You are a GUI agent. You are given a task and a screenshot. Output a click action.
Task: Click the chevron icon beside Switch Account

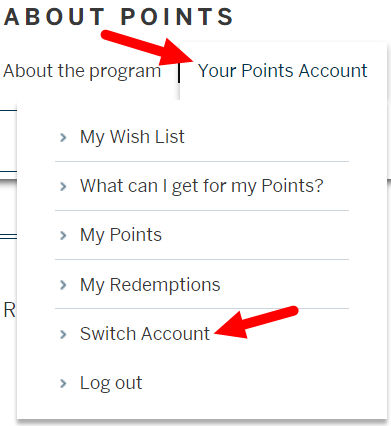coord(63,334)
